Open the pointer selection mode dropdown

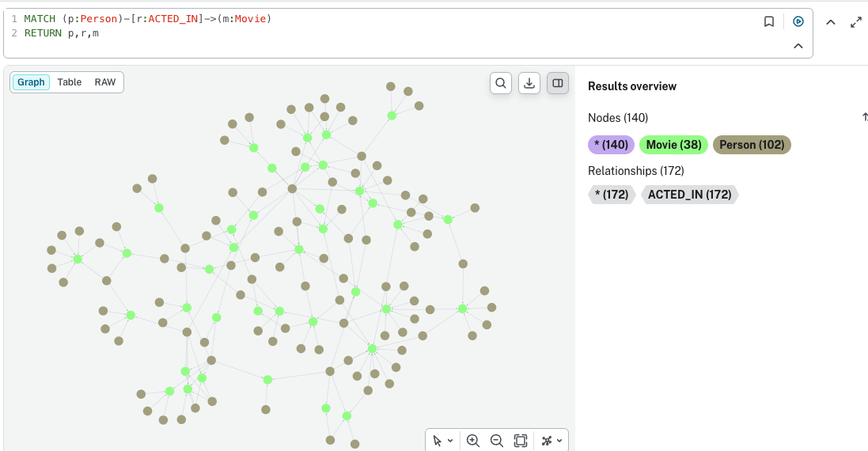[x=443, y=441]
